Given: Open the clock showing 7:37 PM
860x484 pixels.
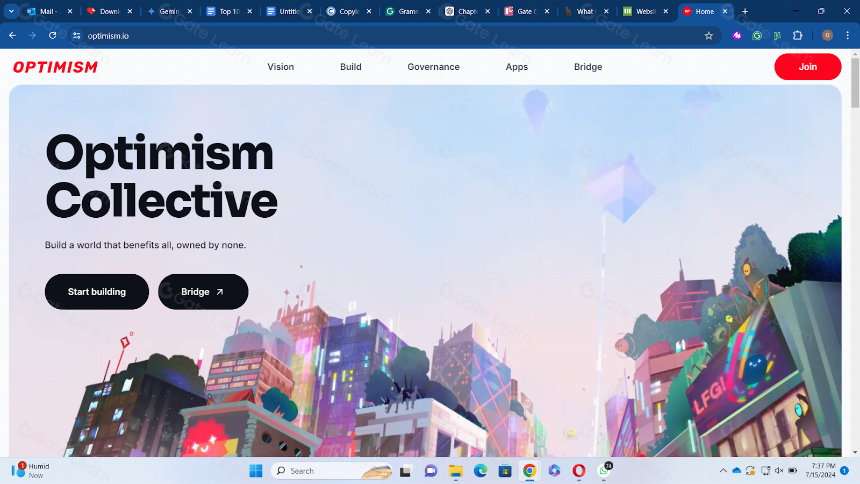Looking at the screenshot, I should (823, 470).
